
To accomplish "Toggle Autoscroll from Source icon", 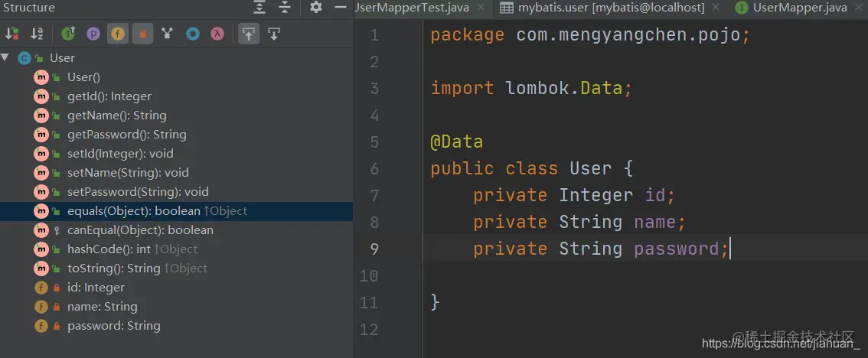I will pos(273,34).
